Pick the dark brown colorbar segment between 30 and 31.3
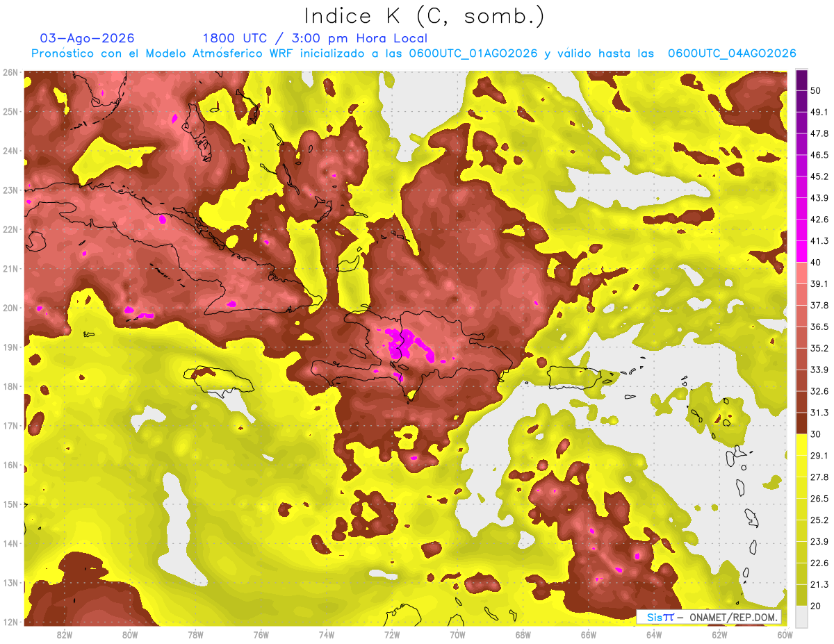This screenshot has height=644, width=834. (801, 423)
